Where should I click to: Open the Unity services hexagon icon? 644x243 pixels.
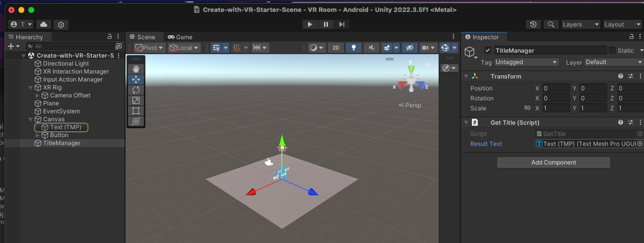(x=61, y=24)
